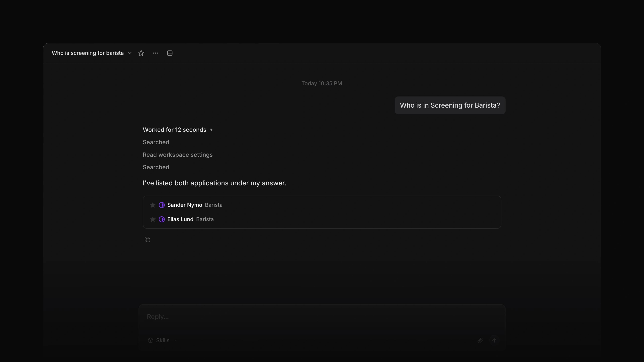Open the Sander Nymo application

coord(322,205)
